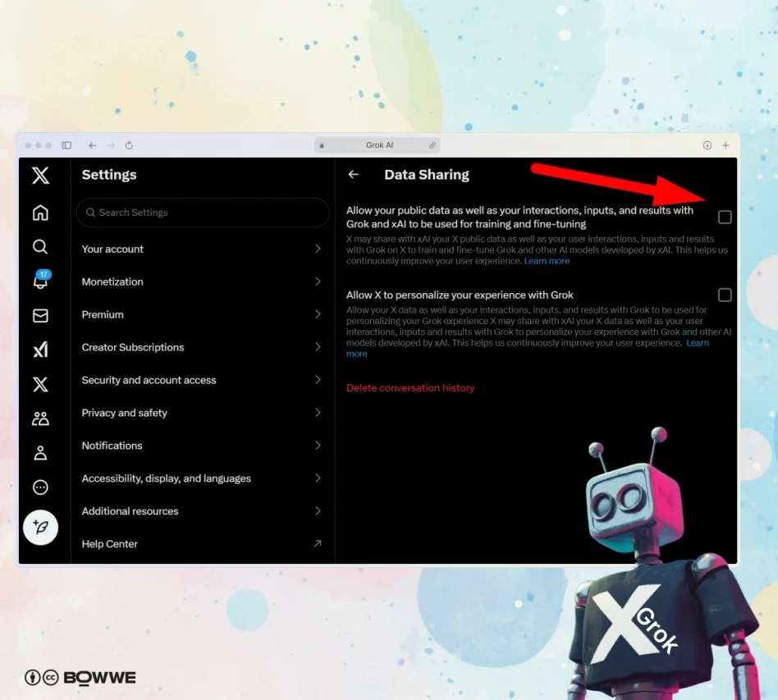Screen dimensions: 778x700
Task: Click the Data Sharing heading
Action: pos(427,175)
